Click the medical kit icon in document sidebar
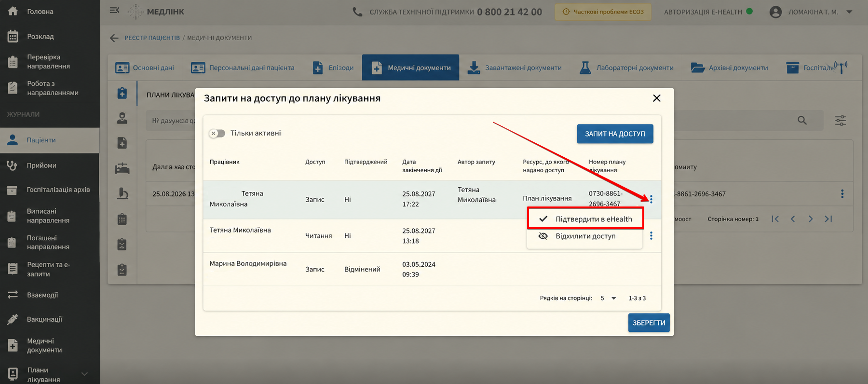The width and height of the screenshot is (868, 384). point(122,93)
